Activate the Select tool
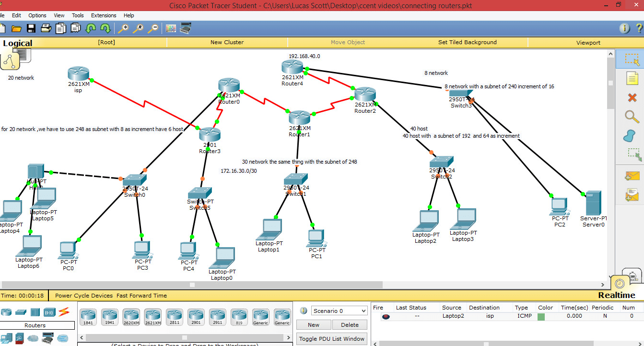The width and height of the screenshot is (644, 346). pyautogui.click(x=632, y=59)
